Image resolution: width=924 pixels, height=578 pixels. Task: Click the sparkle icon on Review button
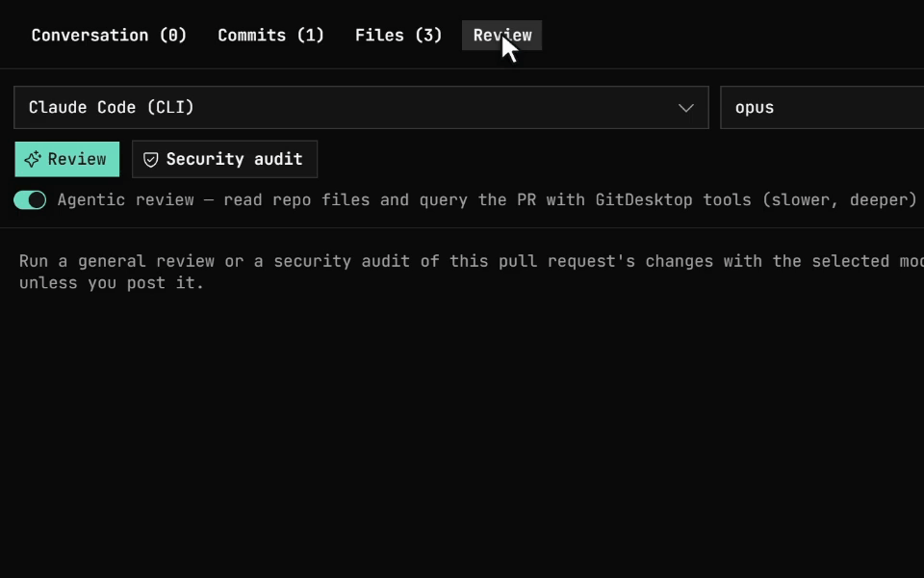coord(33,159)
